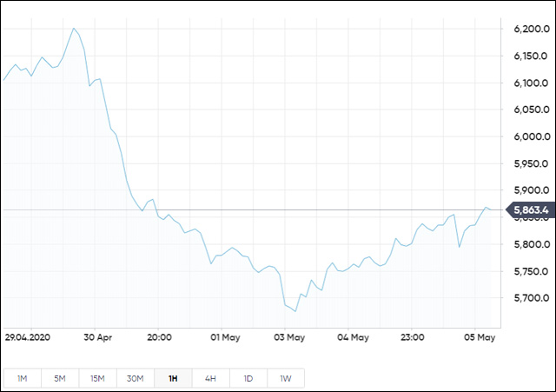Image resolution: width=556 pixels, height=392 pixels.
Task: Select the 5M timeframe button
Action: click(x=60, y=378)
